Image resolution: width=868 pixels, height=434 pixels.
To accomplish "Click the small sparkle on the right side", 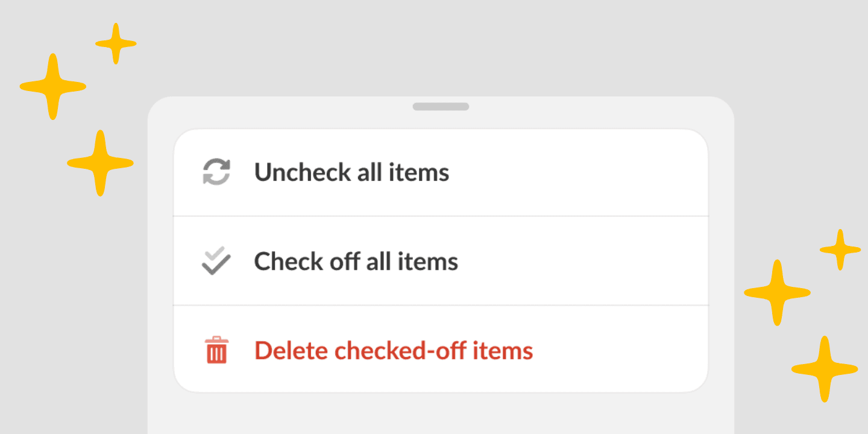I will [x=840, y=249].
